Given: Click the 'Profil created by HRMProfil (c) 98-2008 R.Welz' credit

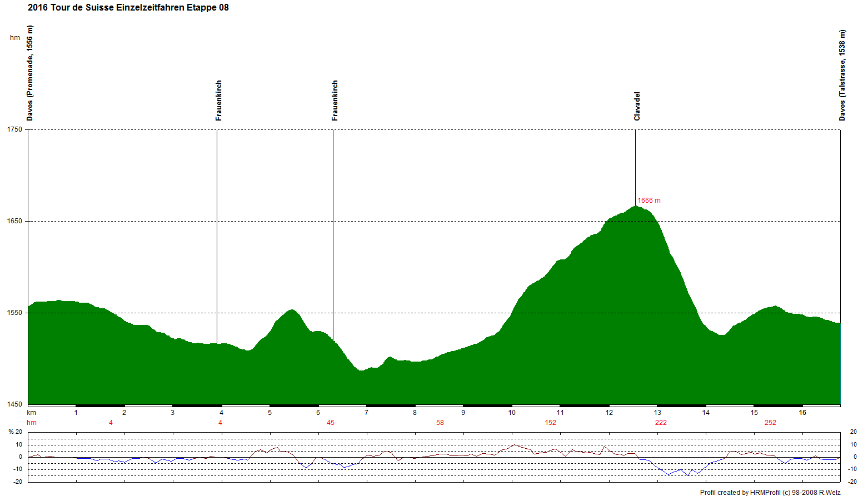Looking at the screenshot, I should click(x=770, y=492).
